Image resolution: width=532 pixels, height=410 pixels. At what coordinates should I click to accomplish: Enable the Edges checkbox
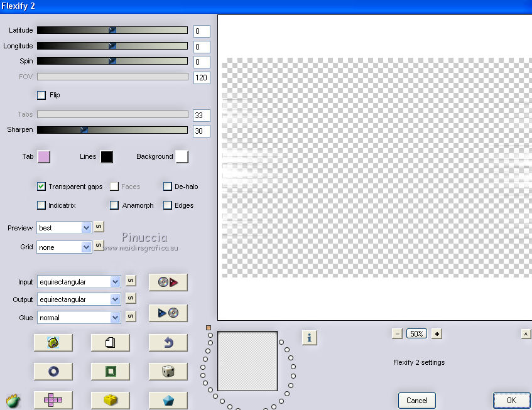point(168,205)
